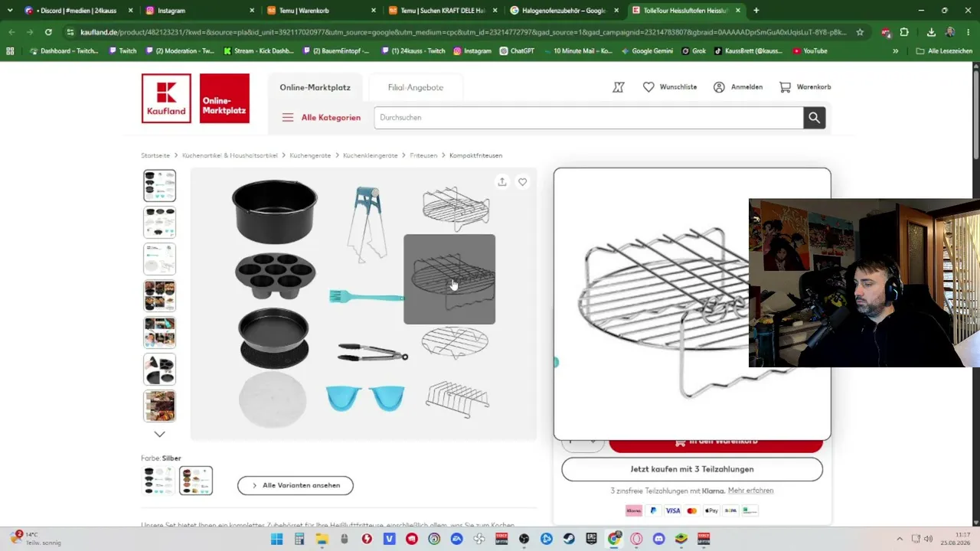Open the ChatGPT bookmark
Screen dimensions: 980x551
click(517, 51)
